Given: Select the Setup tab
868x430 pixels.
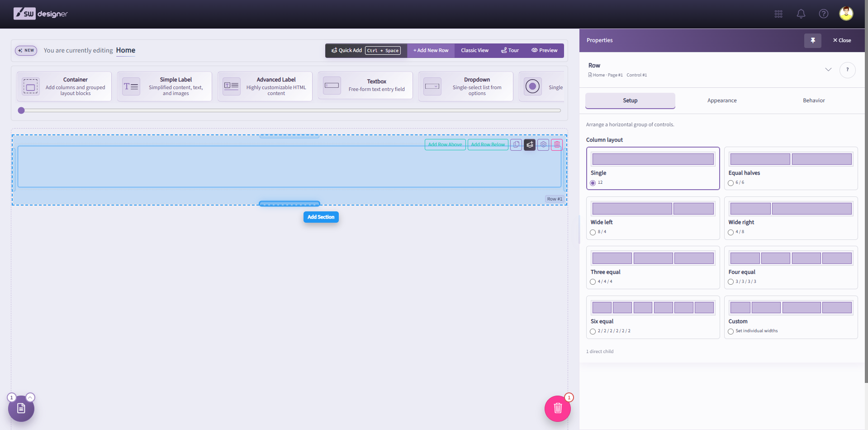Looking at the screenshot, I should click(x=630, y=100).
